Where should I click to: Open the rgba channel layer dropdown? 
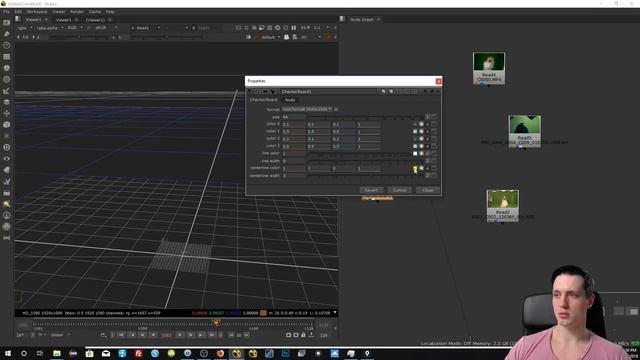pos(24,28)
